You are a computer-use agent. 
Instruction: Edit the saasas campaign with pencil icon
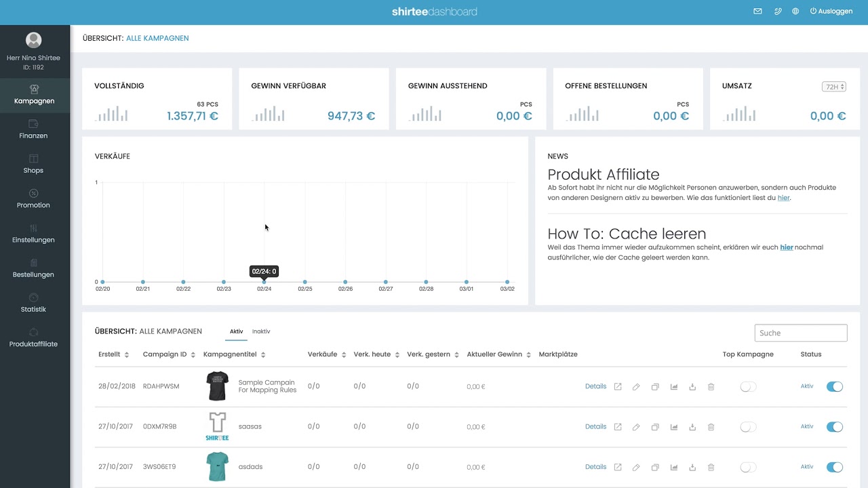[636, 427]
